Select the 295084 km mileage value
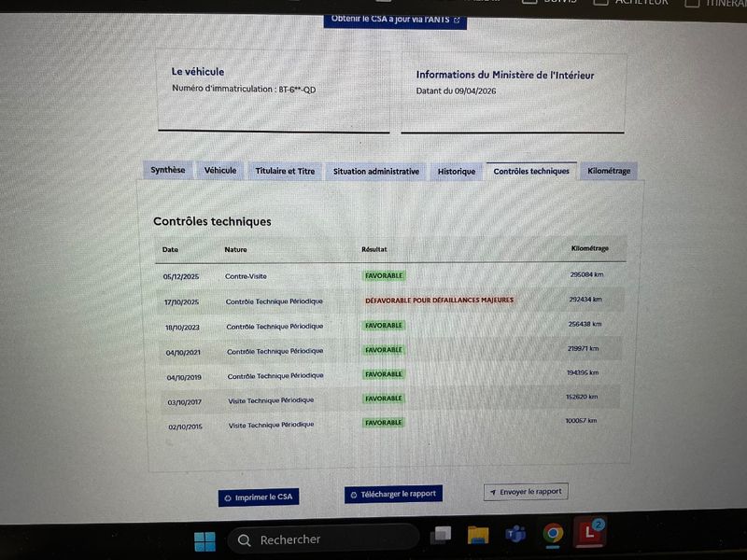Screen dimensions: 747x560 point(587,274)
